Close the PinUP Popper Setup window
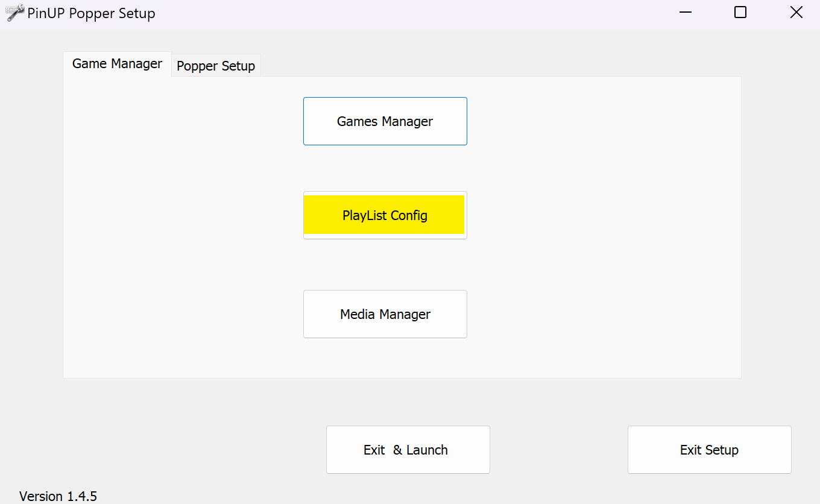 pos(796,13)
